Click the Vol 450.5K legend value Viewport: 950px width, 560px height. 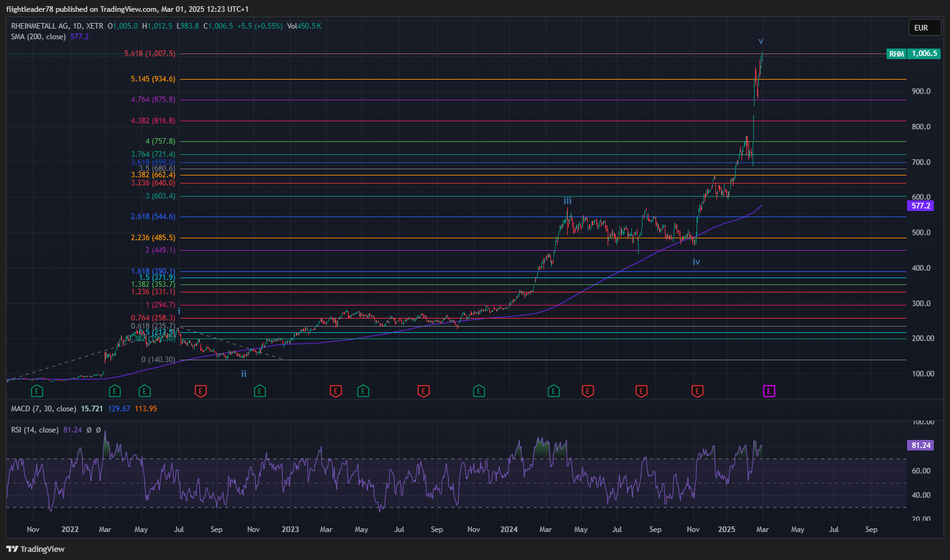pos(304,26)
